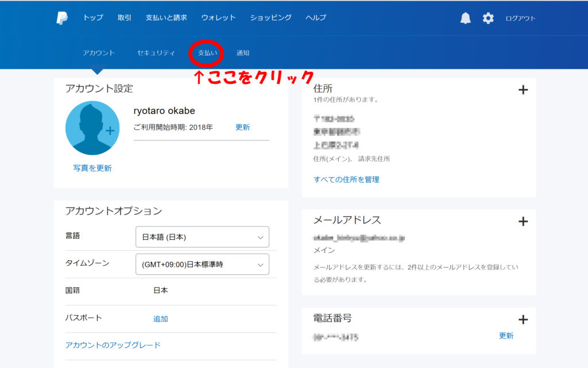
Task: Open the 支払いと請求 menu item
Action: [166, 18]
